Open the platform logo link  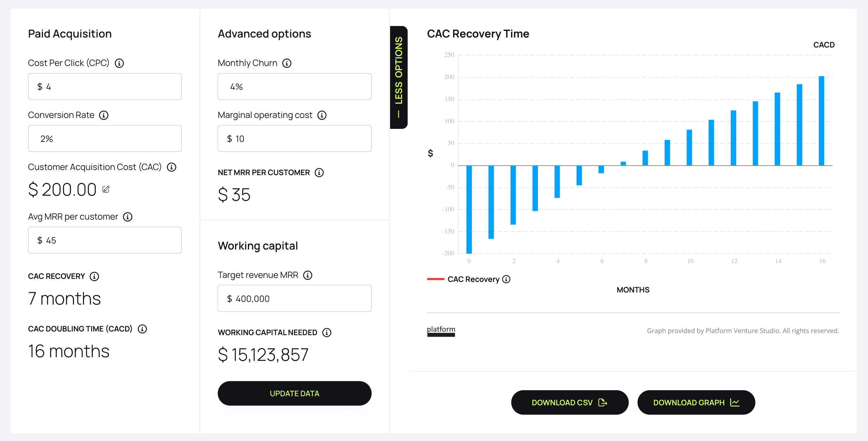441,330
